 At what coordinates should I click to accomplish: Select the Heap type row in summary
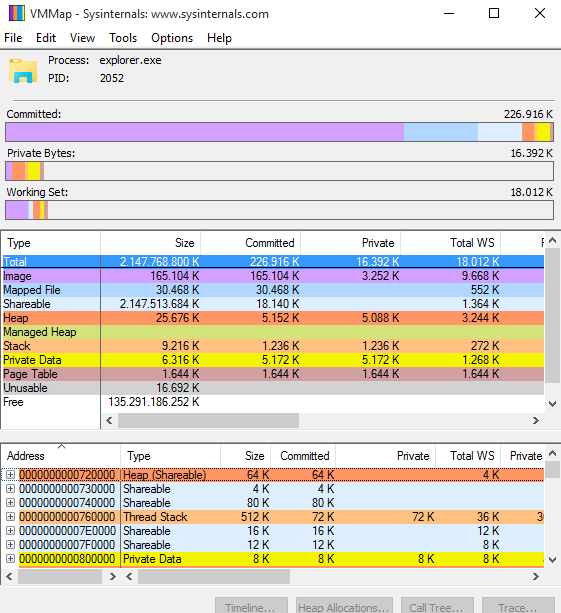pyautogui.click(x=273, y=318)
